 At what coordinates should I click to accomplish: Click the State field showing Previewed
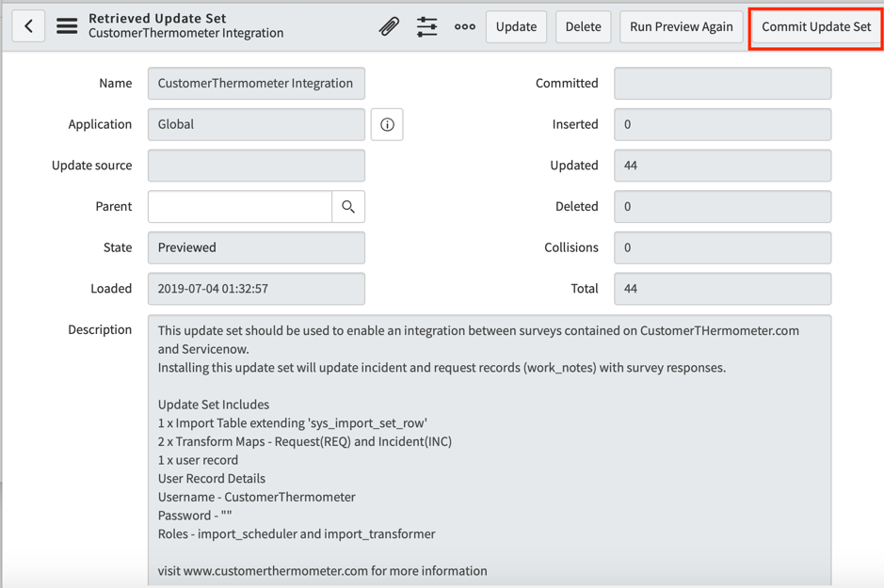(256, 247)
